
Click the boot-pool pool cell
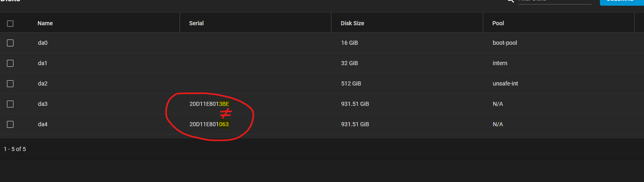(505, 43)
